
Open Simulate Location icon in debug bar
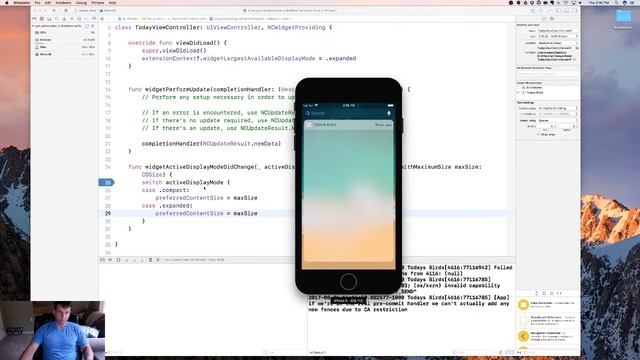pos(158,260)
